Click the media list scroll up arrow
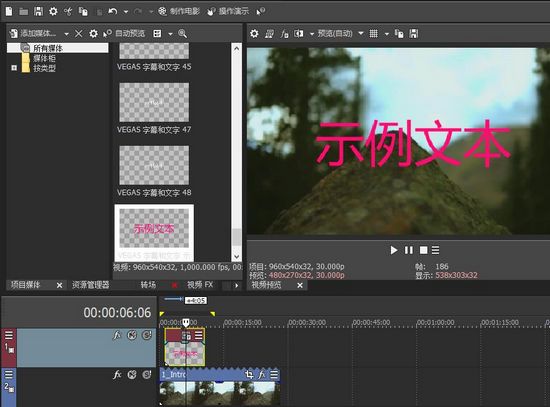The image size is (550, 407). (237, 48)
